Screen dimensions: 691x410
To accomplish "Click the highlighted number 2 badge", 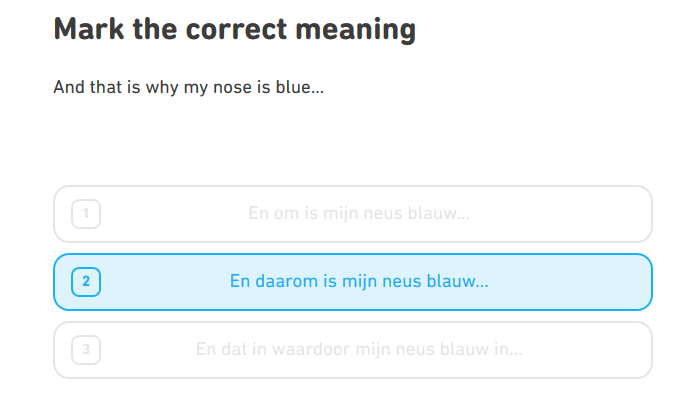I will tap(86, 282).
